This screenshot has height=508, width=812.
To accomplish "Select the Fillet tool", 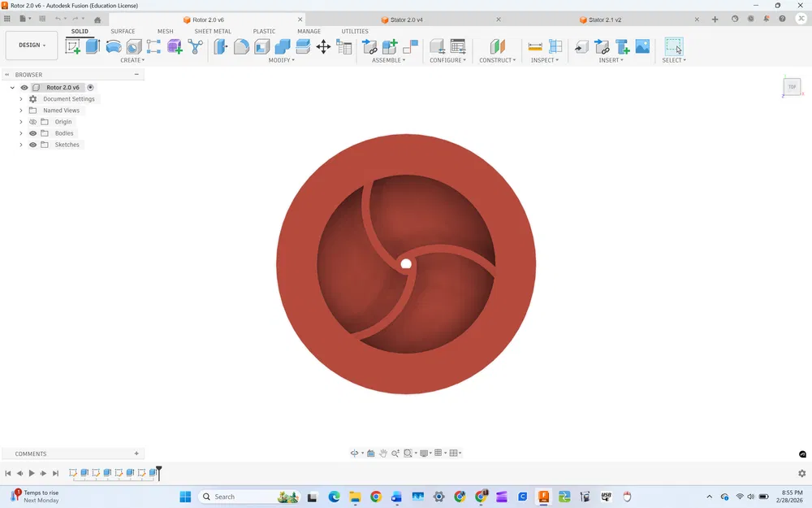I will click(x=241, y=46).
